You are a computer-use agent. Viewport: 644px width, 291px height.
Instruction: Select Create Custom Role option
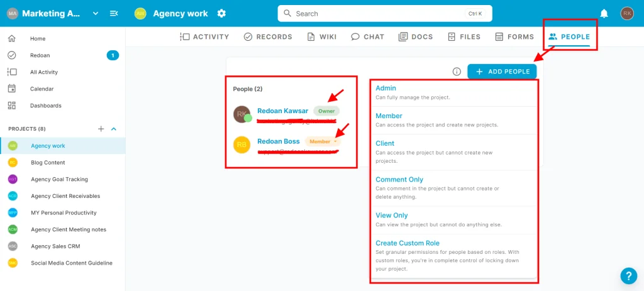(x=408, y=243)
